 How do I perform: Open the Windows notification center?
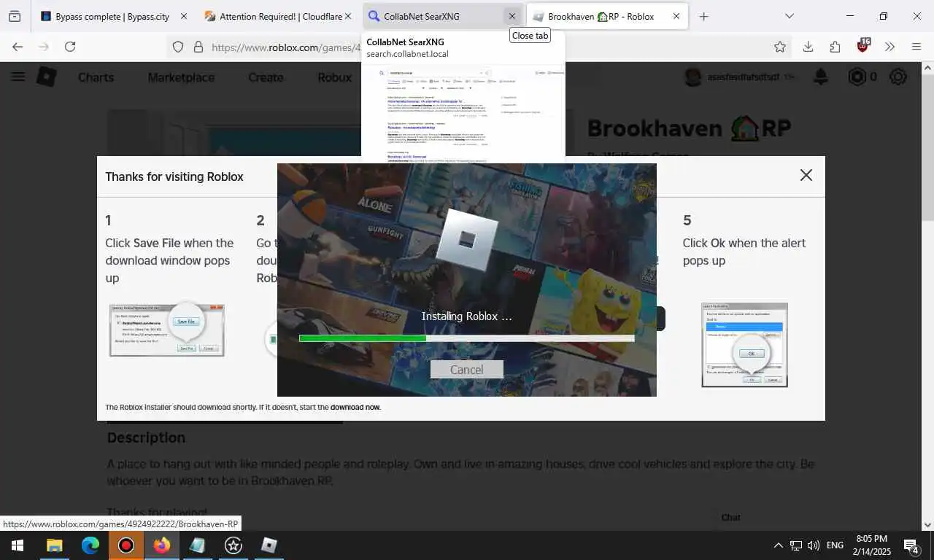point(911,545)
